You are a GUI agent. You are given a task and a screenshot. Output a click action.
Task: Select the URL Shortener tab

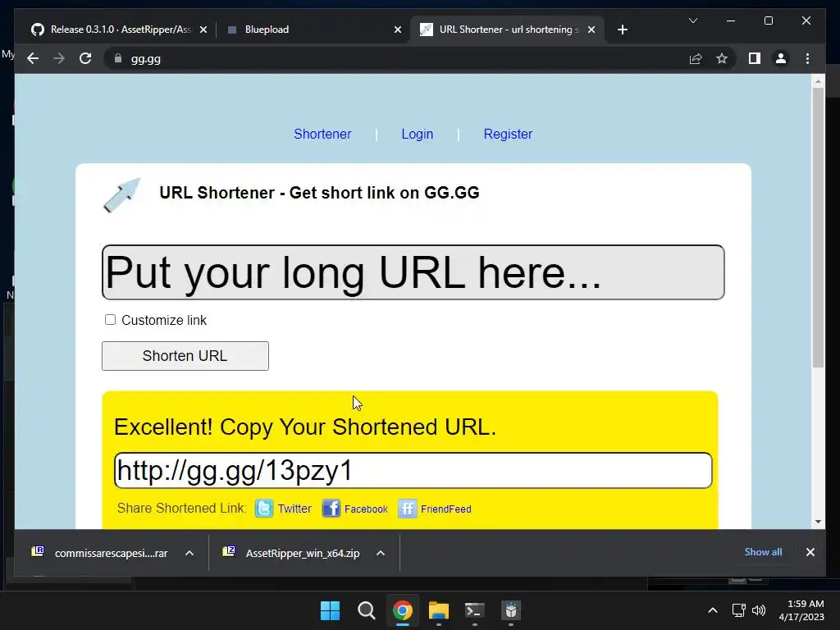[507, 30]
